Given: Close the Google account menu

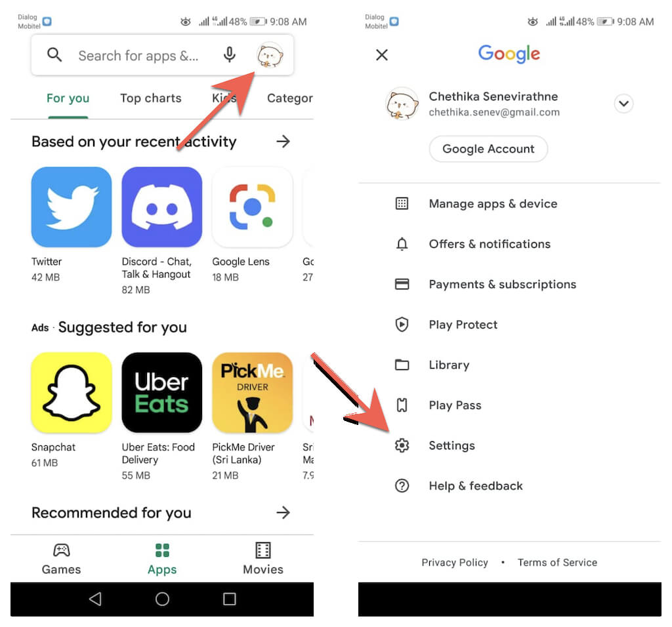Looking at the screenshot, I should [x=381, y=55].
